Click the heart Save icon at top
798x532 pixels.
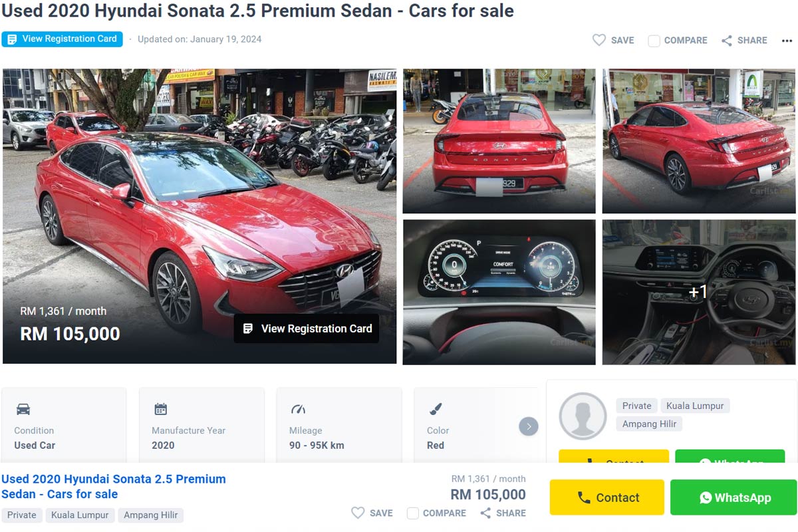coord(599,41)
